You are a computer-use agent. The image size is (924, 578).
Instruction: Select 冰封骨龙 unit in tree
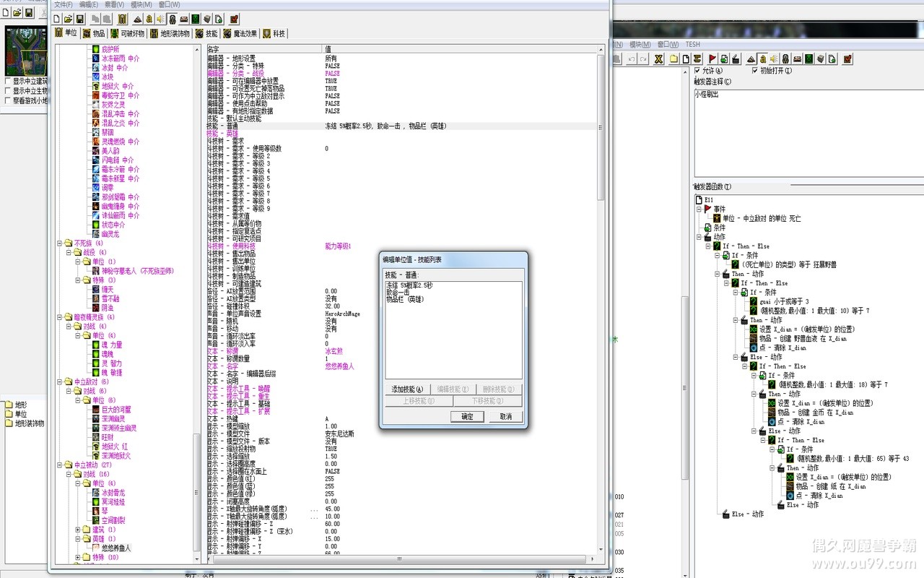(114, 493)
